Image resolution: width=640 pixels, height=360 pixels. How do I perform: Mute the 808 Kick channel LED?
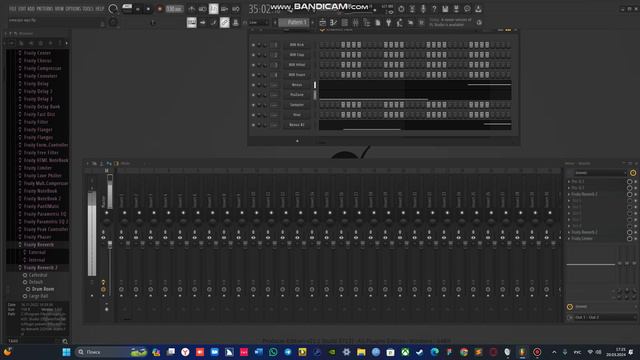click(x=253, y=45)
